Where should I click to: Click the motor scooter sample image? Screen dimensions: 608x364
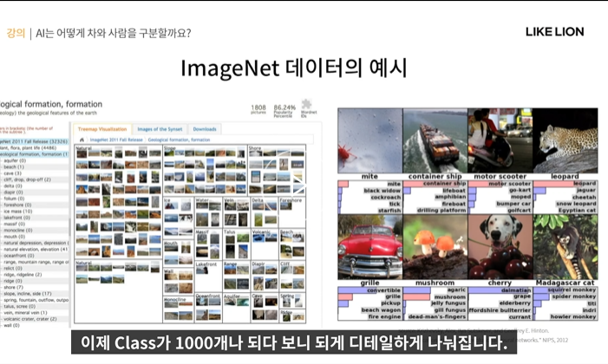coord(500,140)
